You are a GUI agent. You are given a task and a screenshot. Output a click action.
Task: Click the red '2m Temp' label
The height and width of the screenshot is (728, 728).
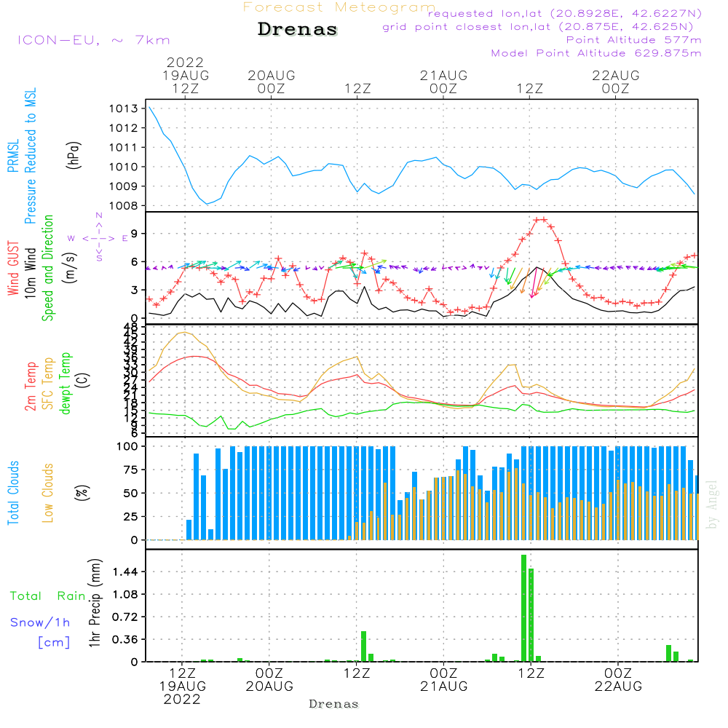pyautogui.click(x=30, y=387)
